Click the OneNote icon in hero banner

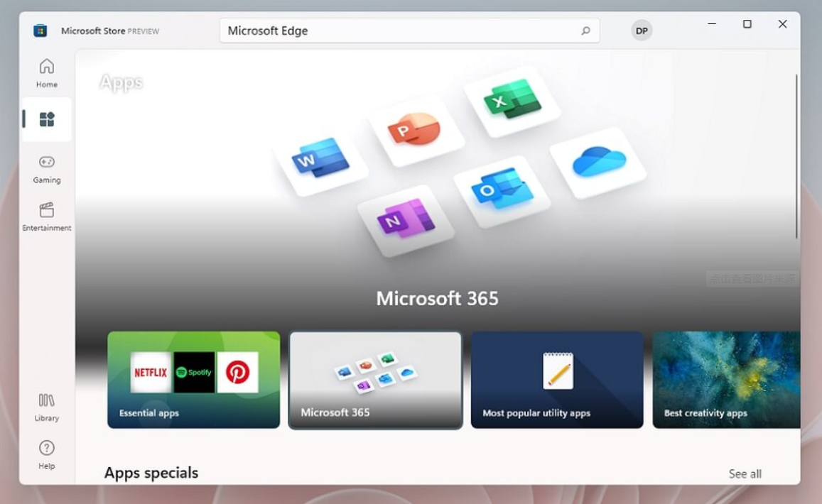pos(406,219)
